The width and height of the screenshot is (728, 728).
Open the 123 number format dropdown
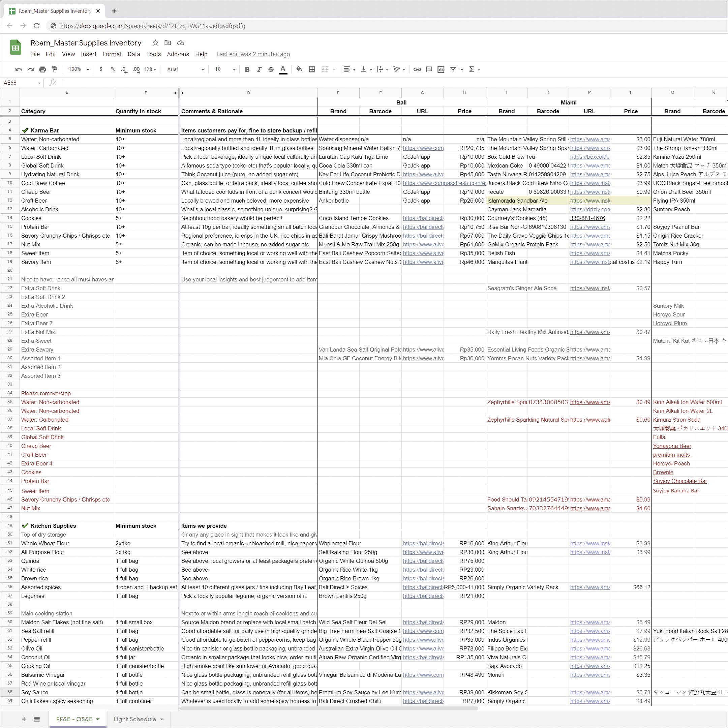click(x=150, y=69)
